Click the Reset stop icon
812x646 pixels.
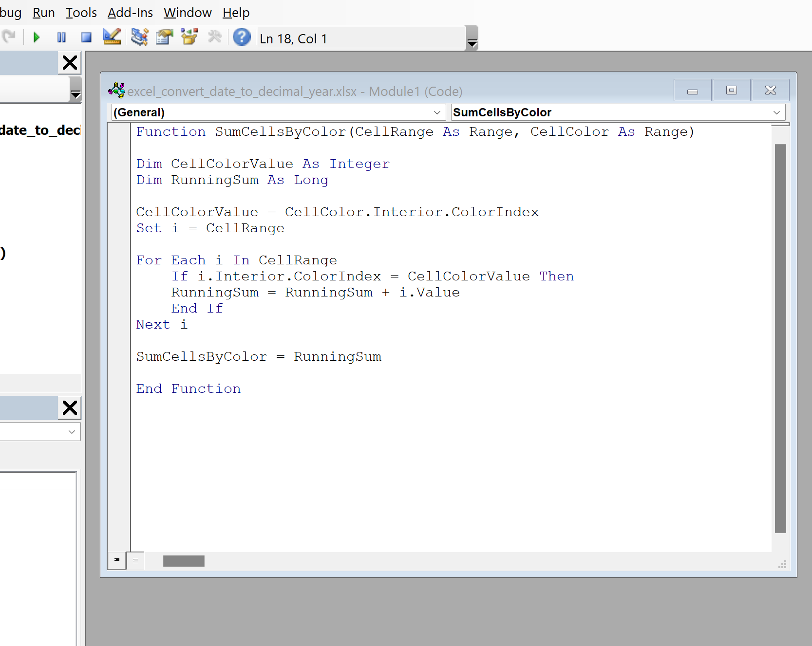tap(86, 37)
